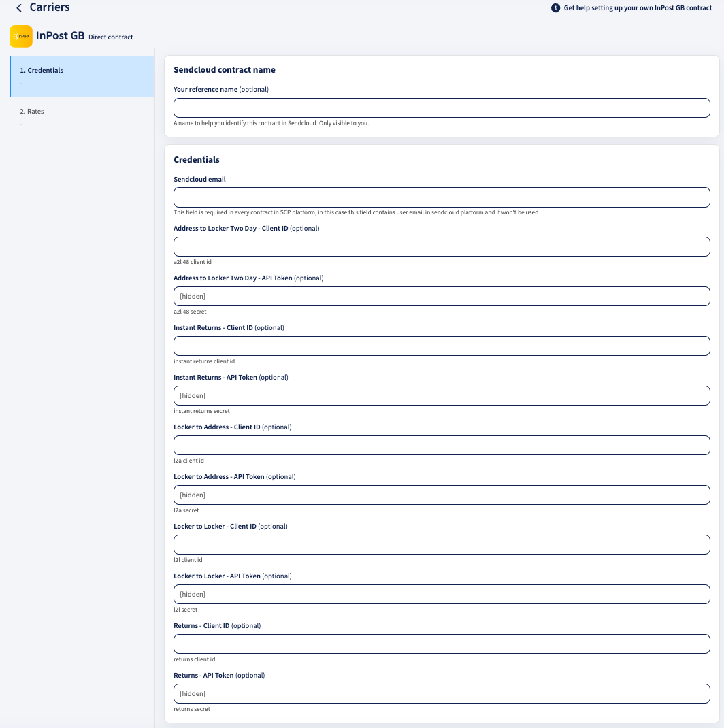
Task: Click the Returns Client ID input
Action: [442, 644]
